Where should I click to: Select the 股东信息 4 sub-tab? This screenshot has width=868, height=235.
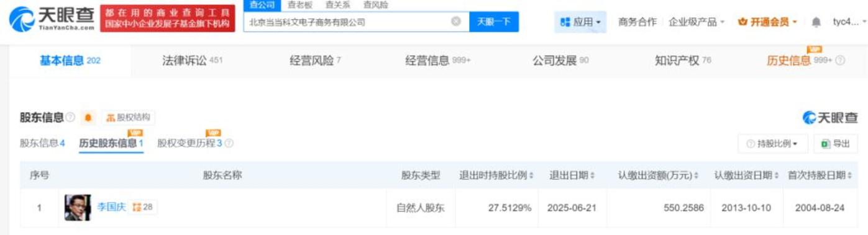point(42,143)
